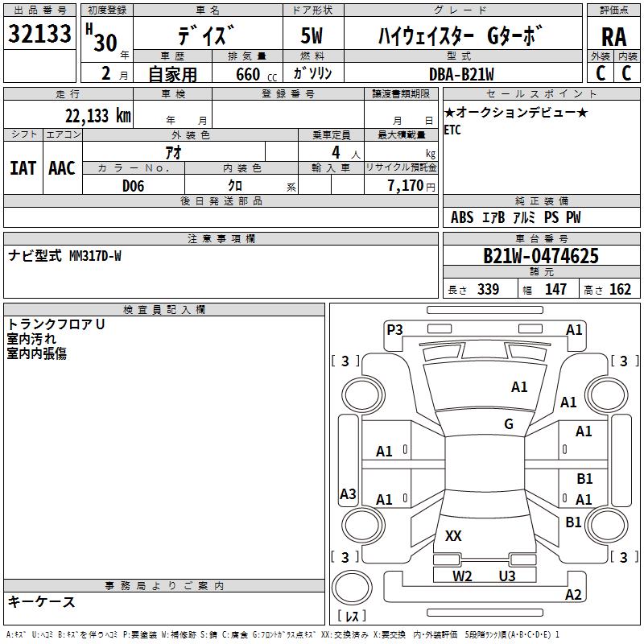Select exterior color アオ
The width and height of the screenshot is (644, 644).
(x=173, y=152)
